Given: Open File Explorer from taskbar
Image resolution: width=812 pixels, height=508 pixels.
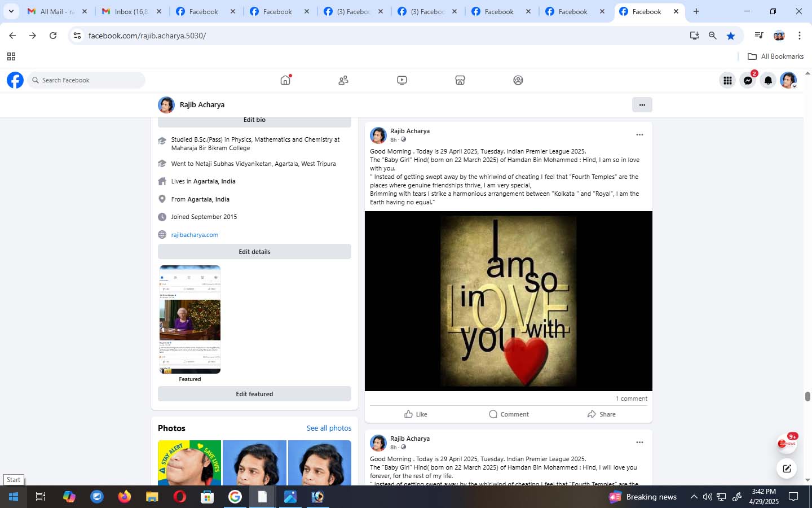Looking at the screenshot, I should [x=152, y=497].
